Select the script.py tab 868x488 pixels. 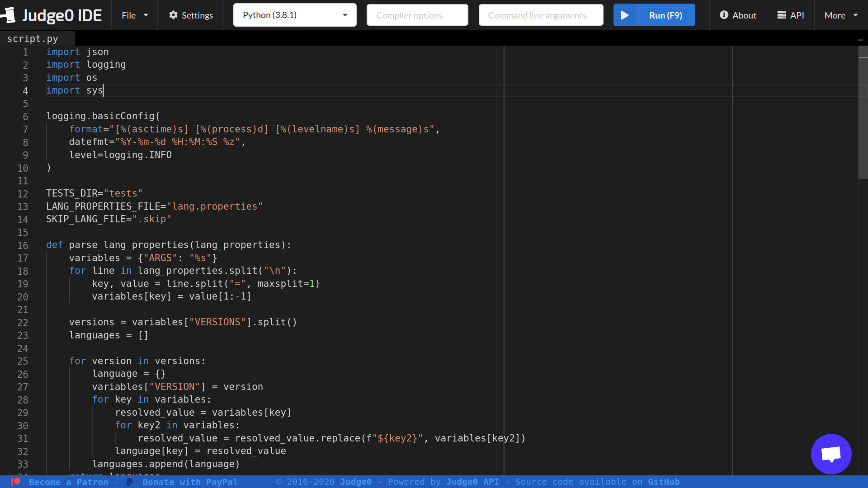point(33,38)
